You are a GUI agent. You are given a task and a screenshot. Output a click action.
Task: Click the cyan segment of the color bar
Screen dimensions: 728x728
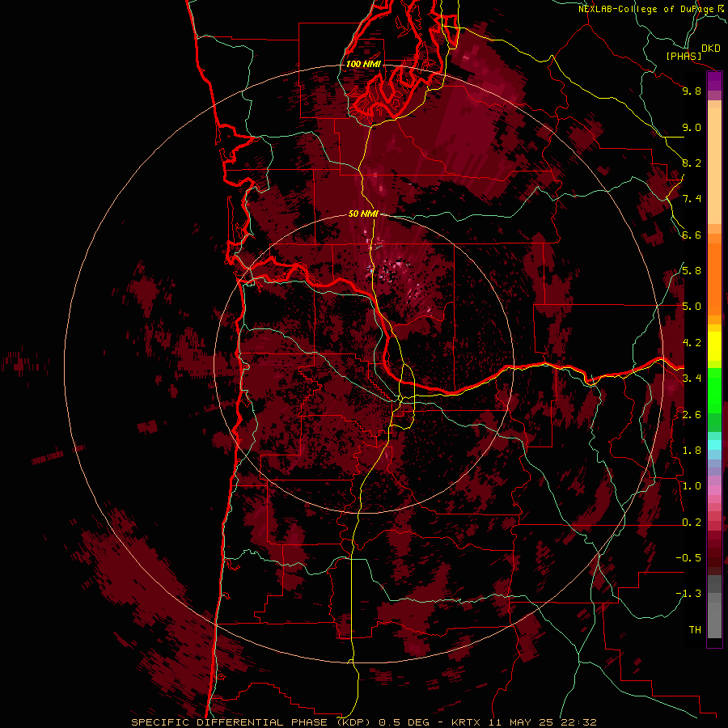[714, 445]
